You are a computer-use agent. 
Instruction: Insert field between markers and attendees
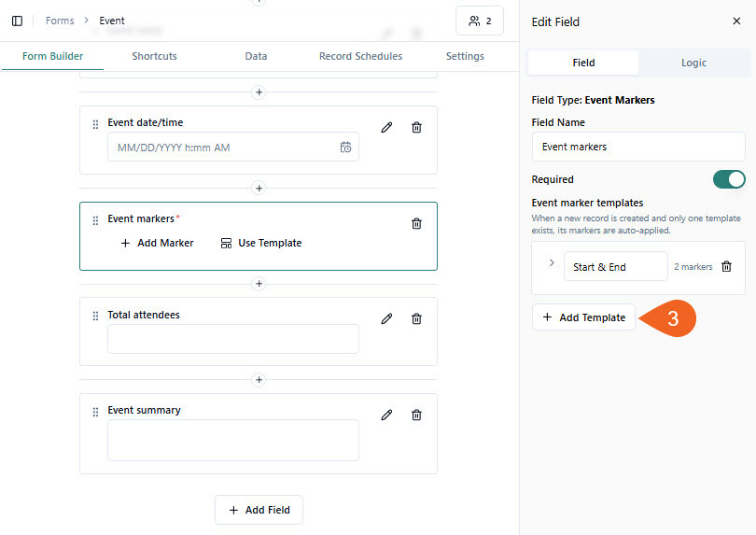pos(259,284)
